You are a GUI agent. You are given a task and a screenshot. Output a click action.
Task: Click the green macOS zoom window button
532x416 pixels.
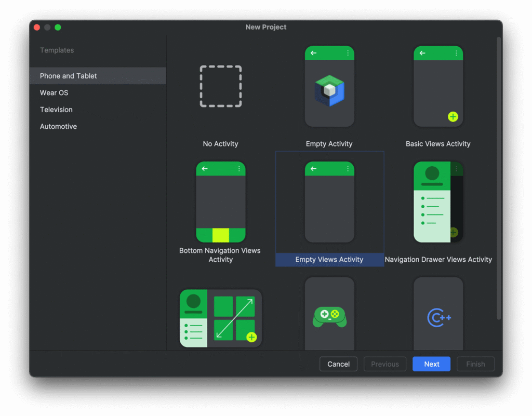[58, 28]
